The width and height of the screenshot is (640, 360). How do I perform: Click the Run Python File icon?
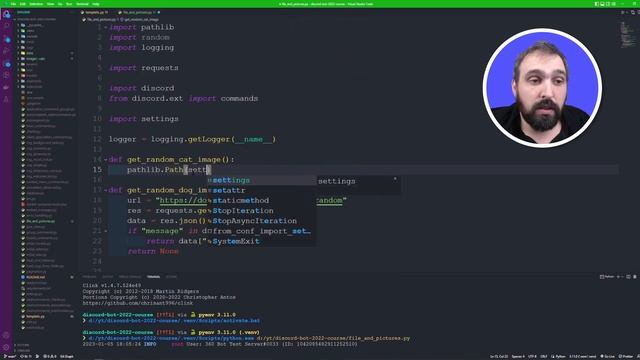tap(623, 13)
